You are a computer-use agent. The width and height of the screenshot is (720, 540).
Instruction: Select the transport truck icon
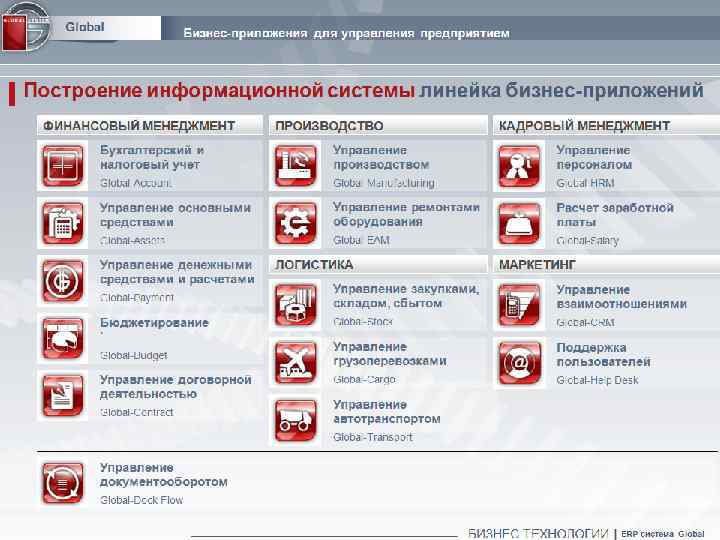tap(295, 420)
